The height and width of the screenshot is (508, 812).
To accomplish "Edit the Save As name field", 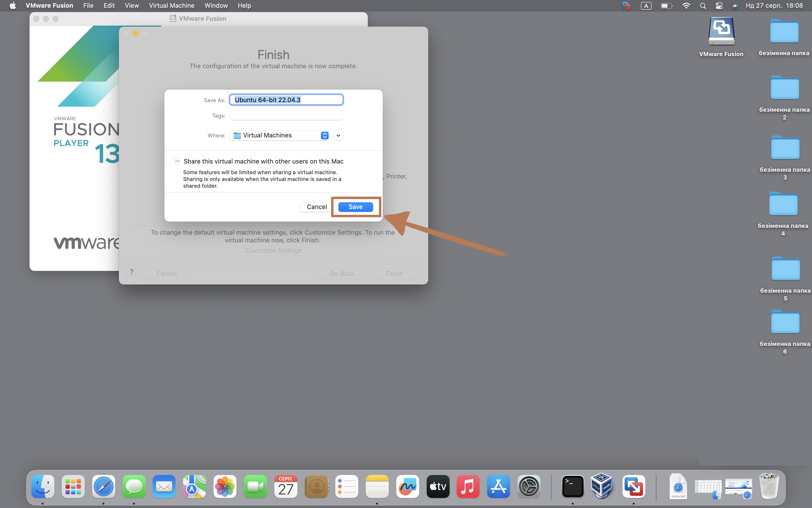I will pos(286,100).
